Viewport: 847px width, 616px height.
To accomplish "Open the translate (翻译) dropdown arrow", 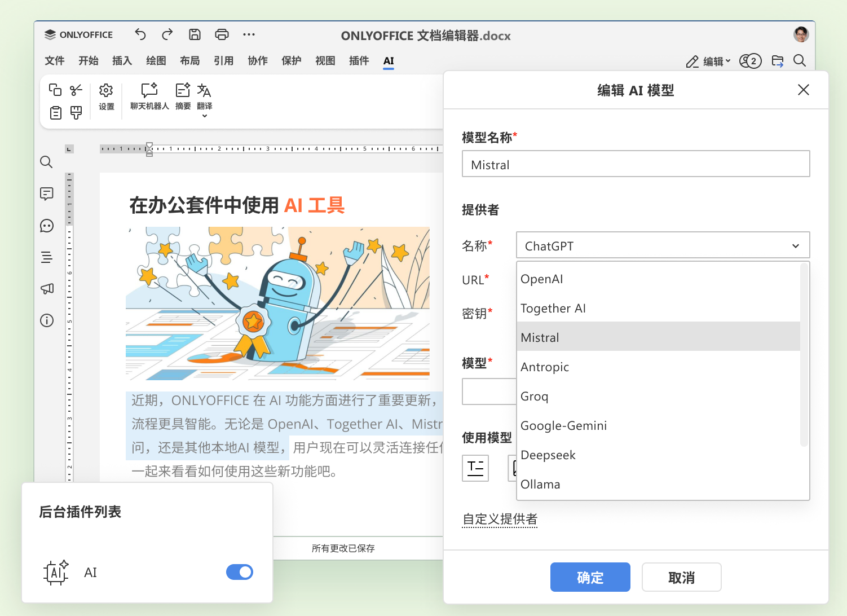I will tap(205, 116).
